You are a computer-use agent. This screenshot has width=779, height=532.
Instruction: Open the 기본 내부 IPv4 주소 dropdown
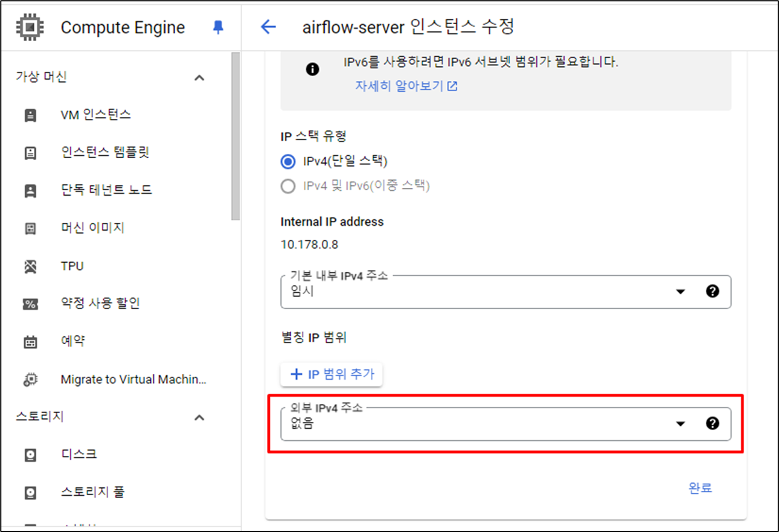pyautogui.click(x=505, y=292)
